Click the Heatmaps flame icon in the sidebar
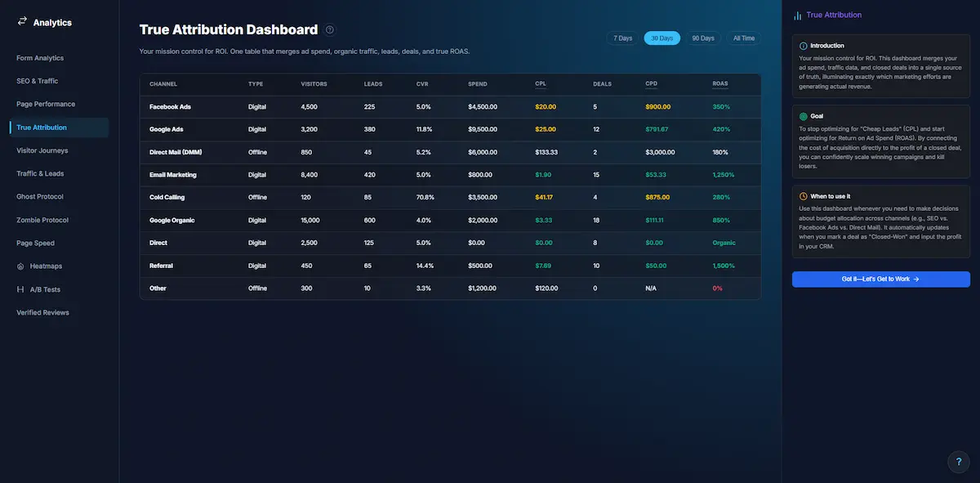The width and height of the screenshot is (980, 483). (x=20, y=266)
